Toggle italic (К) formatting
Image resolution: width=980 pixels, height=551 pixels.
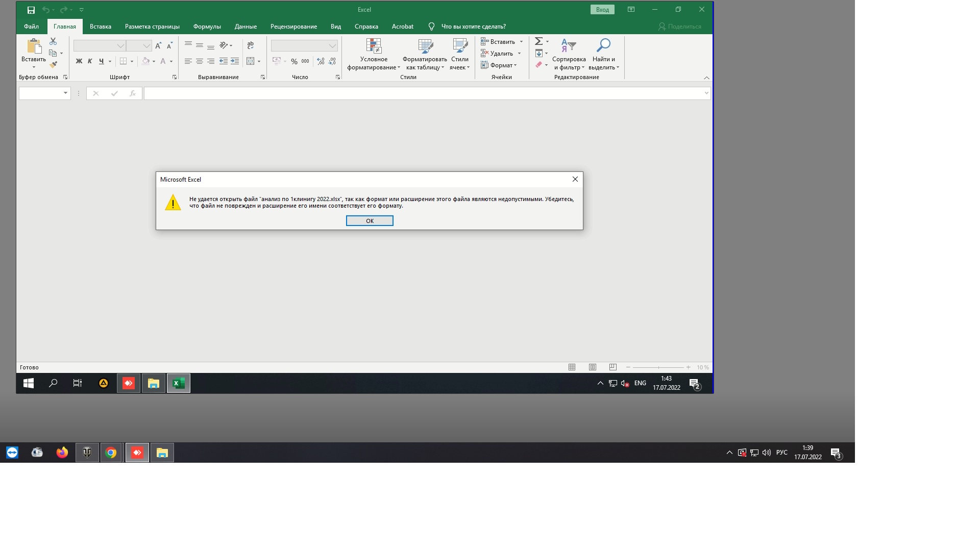click(x=90, y=61)
